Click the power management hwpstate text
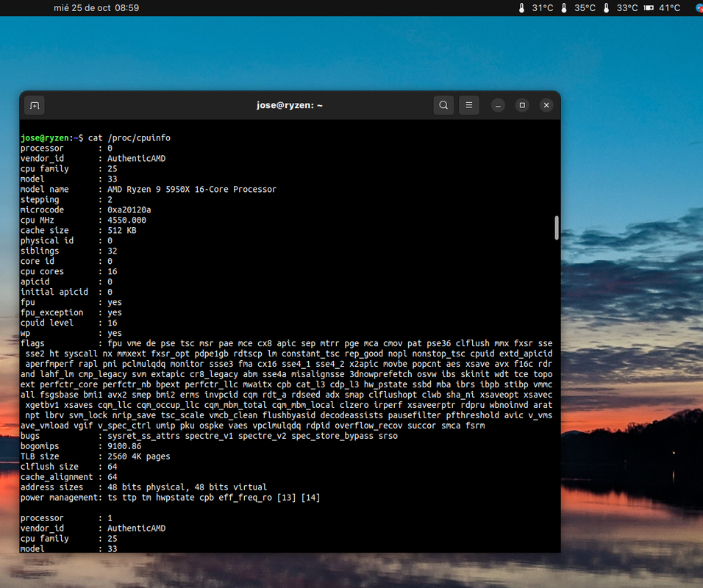The image size is (703, 588). (175, 498)
